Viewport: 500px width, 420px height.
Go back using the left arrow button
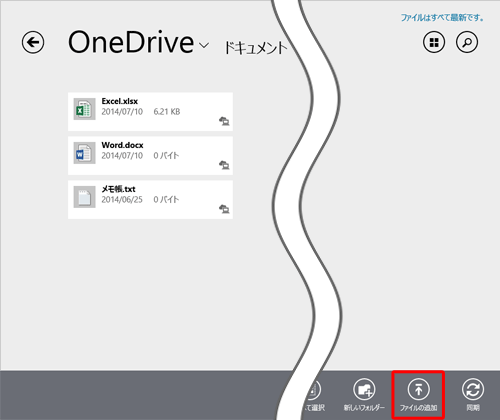point(33,42)
